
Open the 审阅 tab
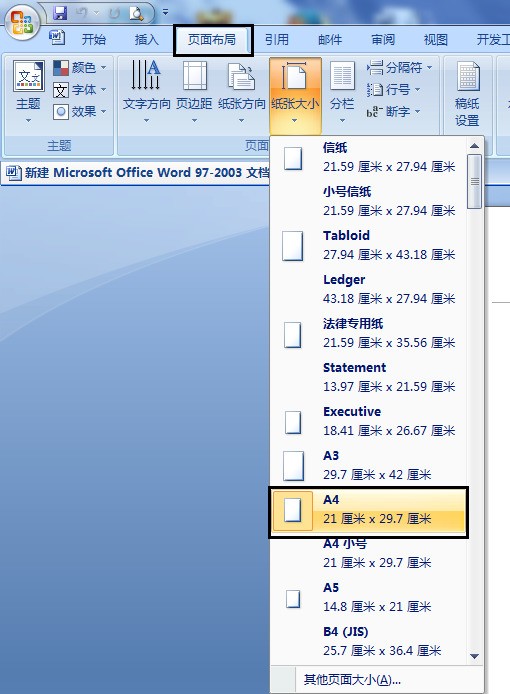(x=383, y=40)
